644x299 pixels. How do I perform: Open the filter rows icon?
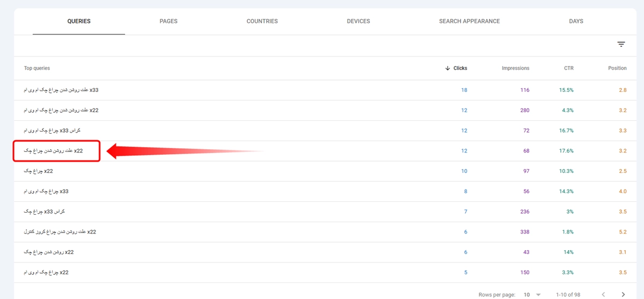[621, 45]
